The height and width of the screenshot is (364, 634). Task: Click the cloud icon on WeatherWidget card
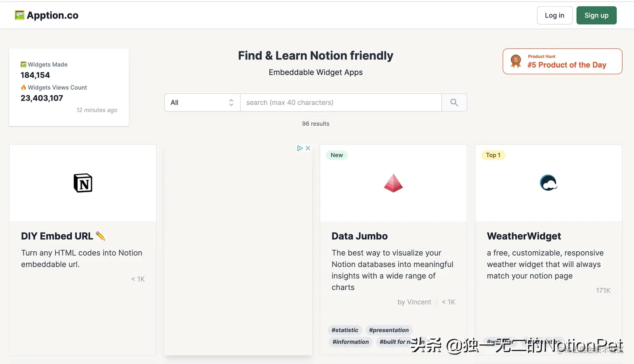548,183
